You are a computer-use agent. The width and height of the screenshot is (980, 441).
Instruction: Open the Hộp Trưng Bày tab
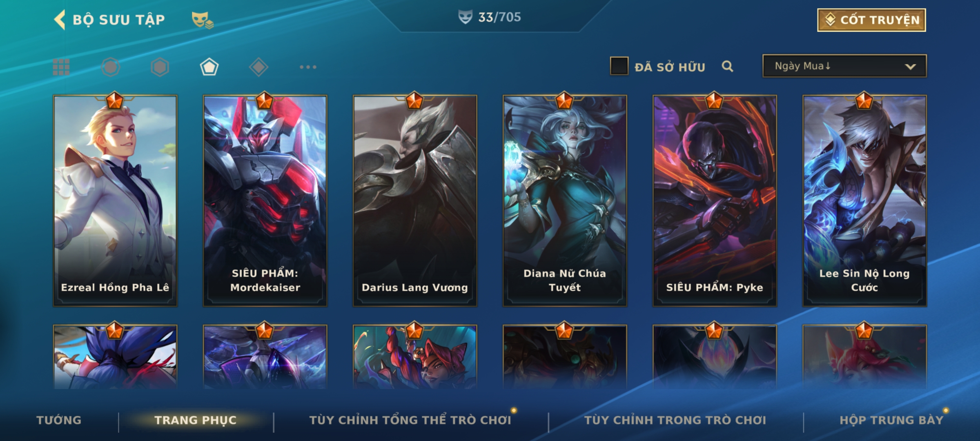click(891, 420)
